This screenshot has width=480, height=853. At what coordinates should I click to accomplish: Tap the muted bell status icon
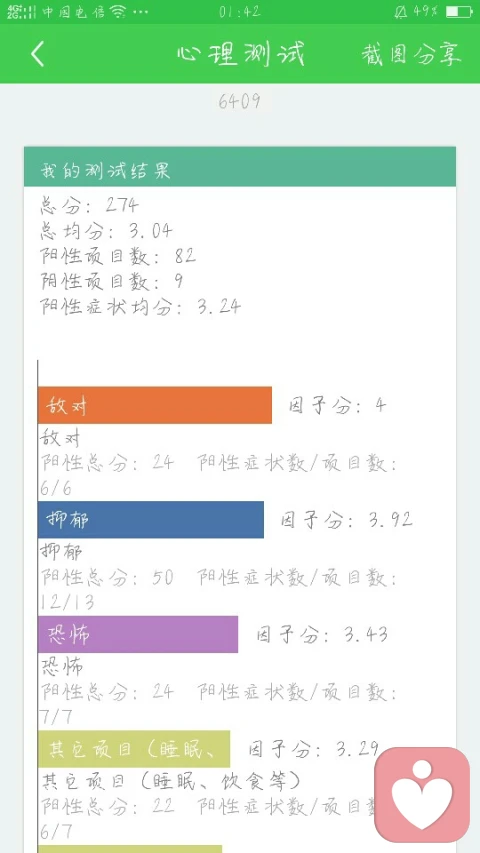click(x=401, y=11)
